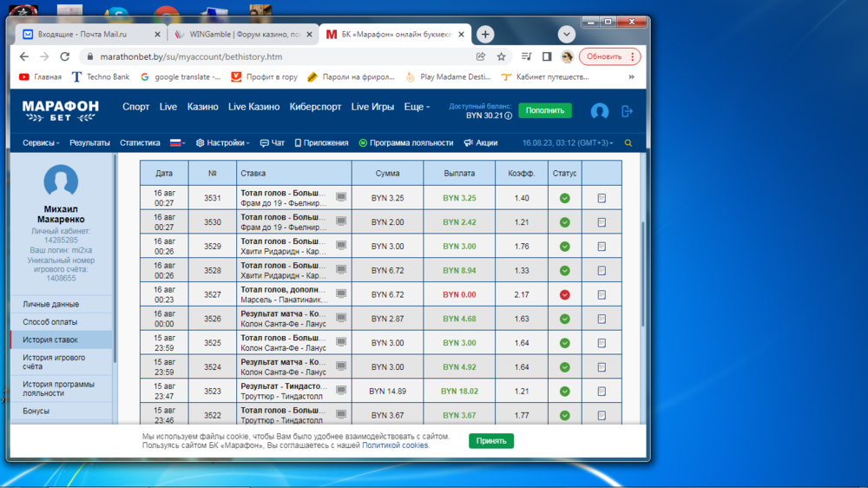Click the red lost status icon for bet 3527
This screenshot has height=488, width=868.
click(564, 295)
